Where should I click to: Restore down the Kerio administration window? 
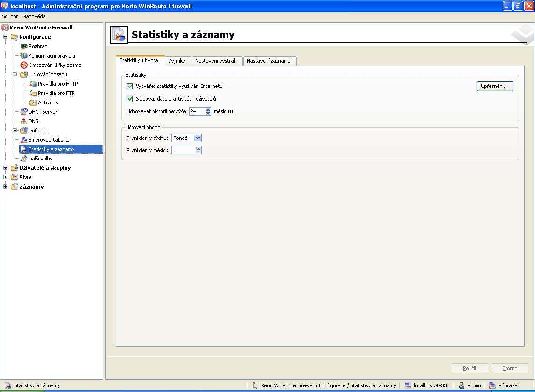(x=518, y=6)
